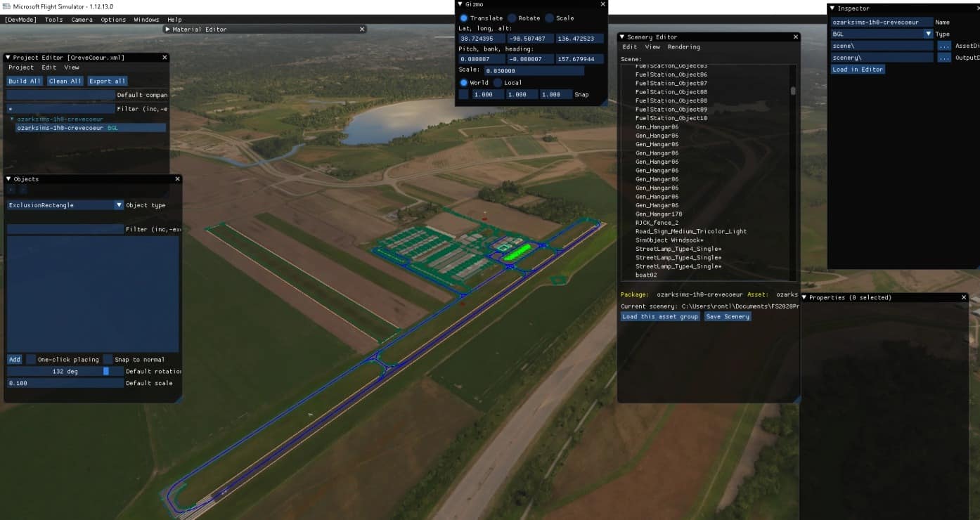Open the ExclusionRectangle object type dropdown
980x520 pixels.
click(x=117, y=204)
